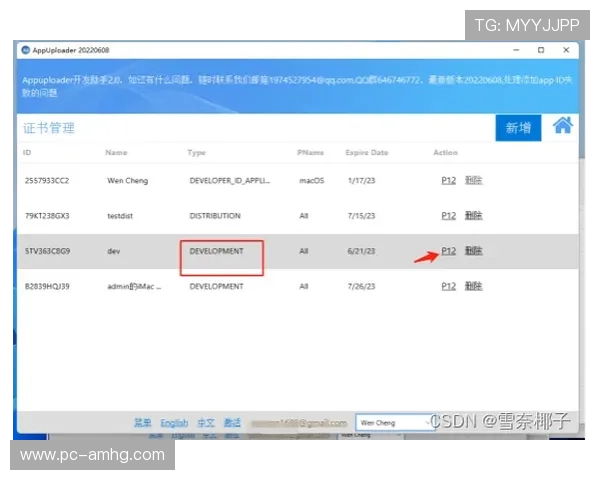This screenshot has width=600, height=480.
Task: Delete the dev certificate via 删除
Action: click(x=473, y=251)
